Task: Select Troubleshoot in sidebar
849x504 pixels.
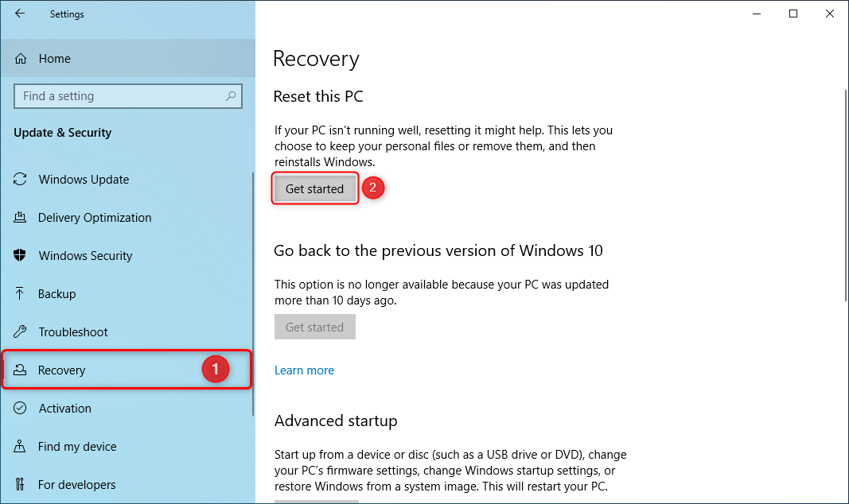Action: pyautogui.click(x=127, y=331)
